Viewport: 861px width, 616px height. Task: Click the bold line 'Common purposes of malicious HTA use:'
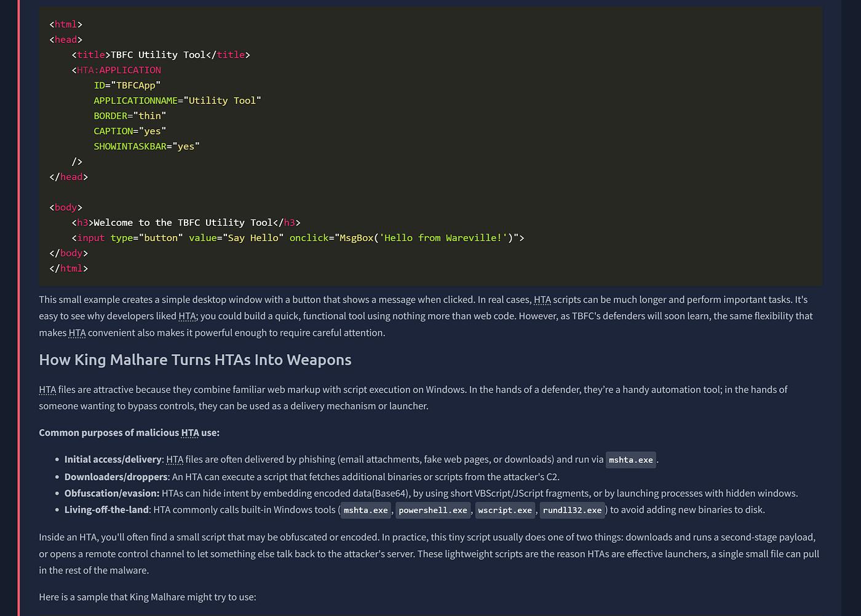[x=129, y=433]
